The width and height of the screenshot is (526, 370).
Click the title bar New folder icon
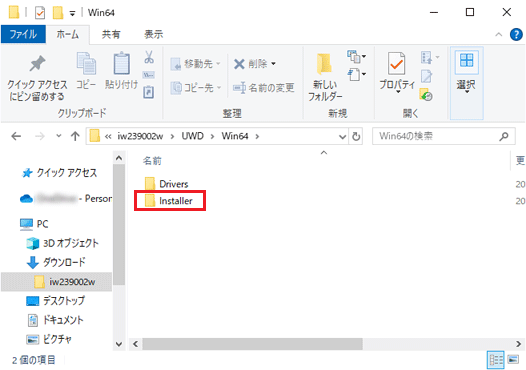[58, 13]
